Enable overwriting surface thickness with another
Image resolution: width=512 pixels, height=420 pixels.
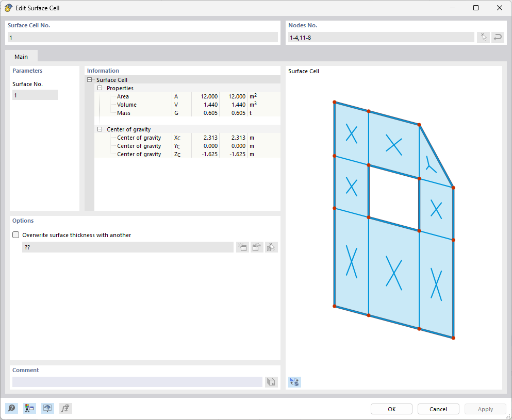[x=15, y=234]
